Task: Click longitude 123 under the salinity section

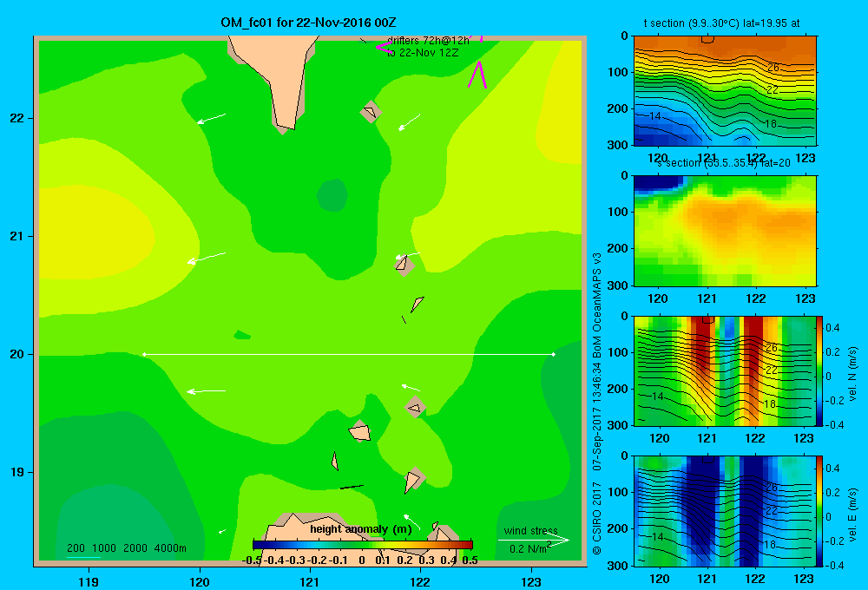Action: 805,298
